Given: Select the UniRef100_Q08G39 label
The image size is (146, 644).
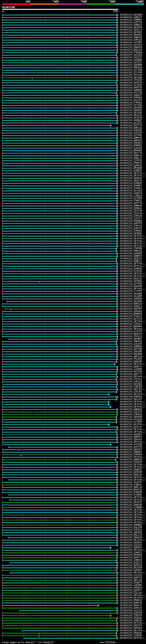Looking at the screenshot, I should coord(131,268).
